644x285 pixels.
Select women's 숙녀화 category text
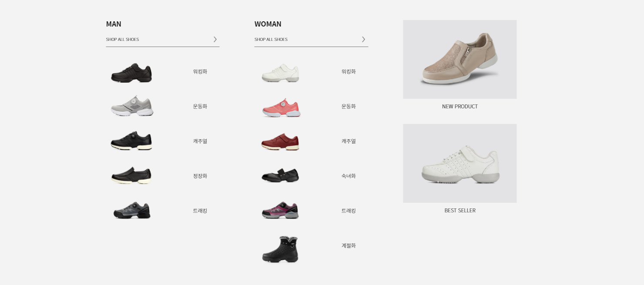coord(349,176)
